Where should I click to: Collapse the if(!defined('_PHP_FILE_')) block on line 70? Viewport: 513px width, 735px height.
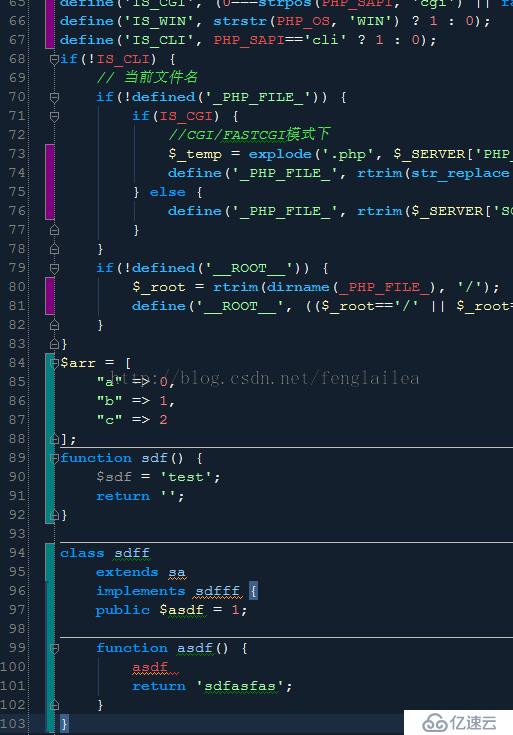(54, 97)
